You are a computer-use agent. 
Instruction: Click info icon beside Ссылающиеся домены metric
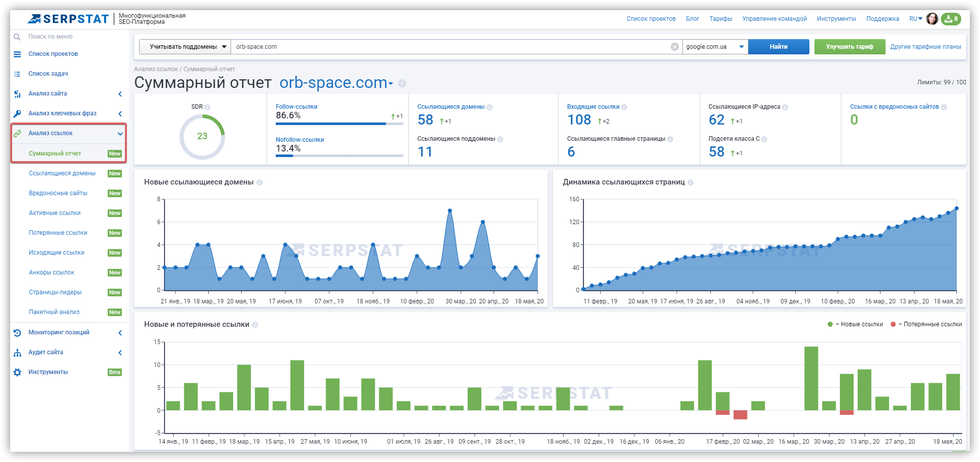pos(489,107)
